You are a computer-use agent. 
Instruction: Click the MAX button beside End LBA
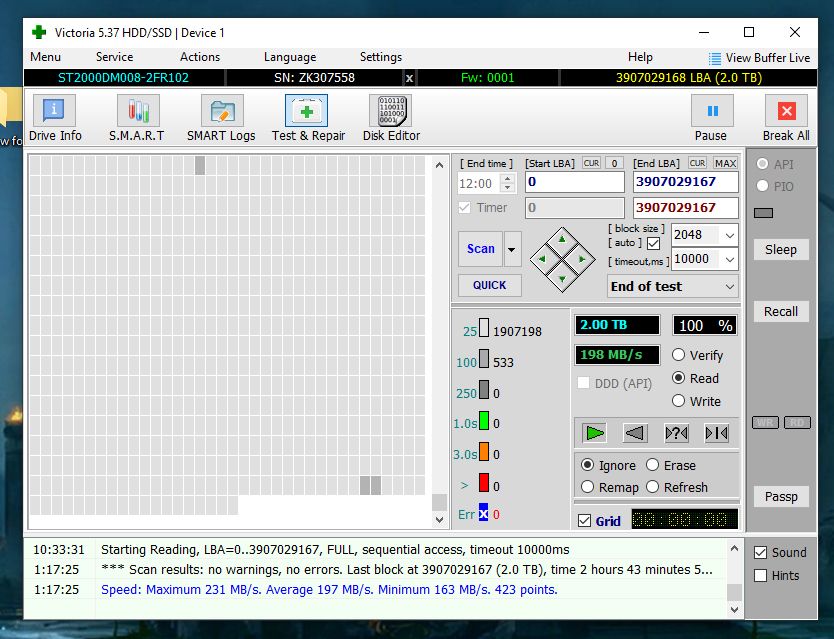coord(725,163)
